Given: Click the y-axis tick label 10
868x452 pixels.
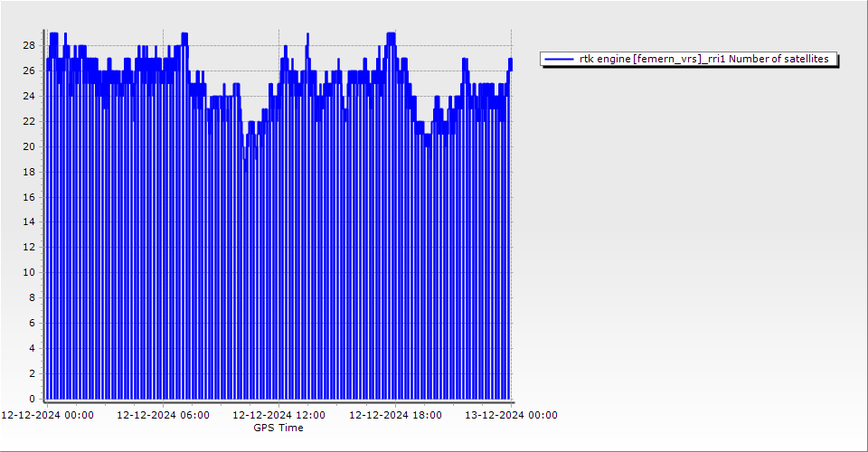Looking at the screenshot, I should (29, 272).
